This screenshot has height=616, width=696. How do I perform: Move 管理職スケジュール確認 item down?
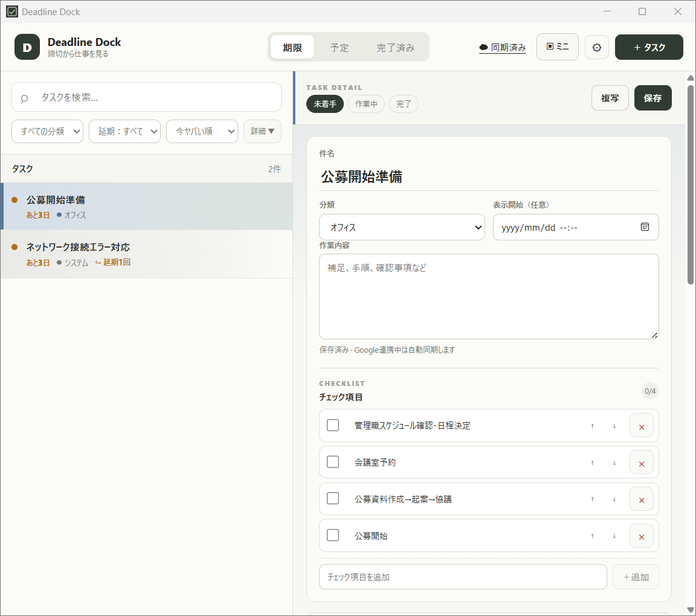point(614,426)
